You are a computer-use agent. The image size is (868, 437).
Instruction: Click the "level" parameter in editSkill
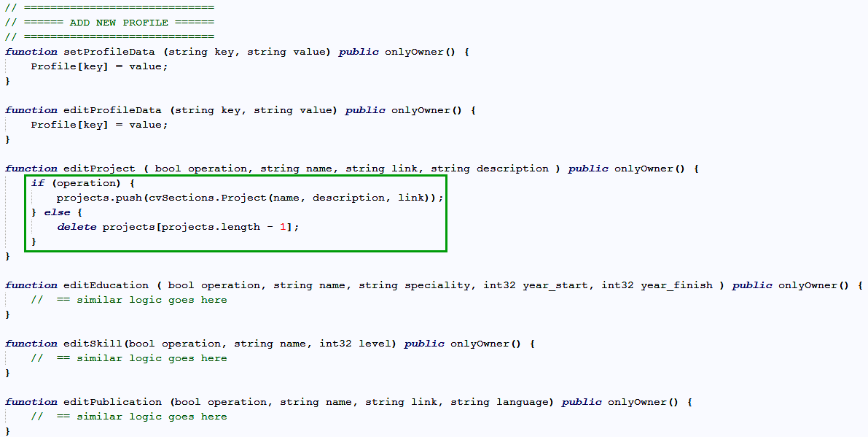coord(375,344)
